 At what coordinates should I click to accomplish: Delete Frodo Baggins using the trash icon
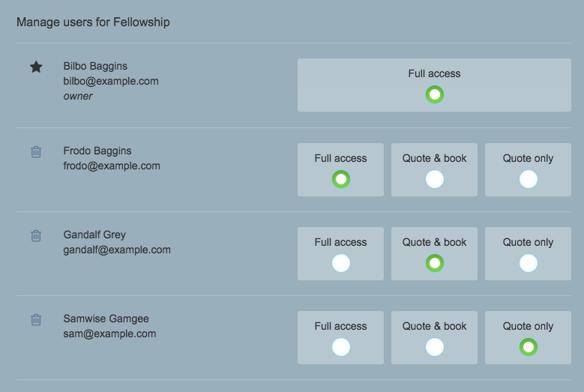pyautogui.click(x=36, y=151)
